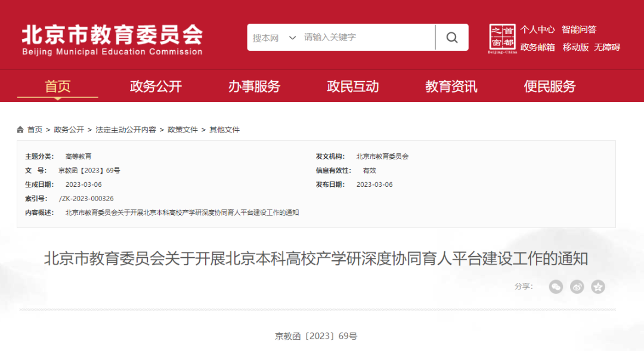
Task: Click the magnifier search icon
Action: [x=452, y=38]
